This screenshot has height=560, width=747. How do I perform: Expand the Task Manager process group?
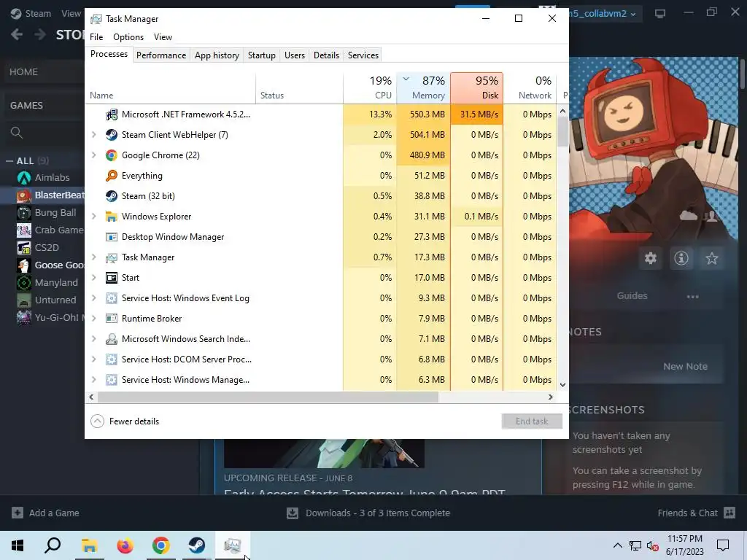[x=94, y=257]
